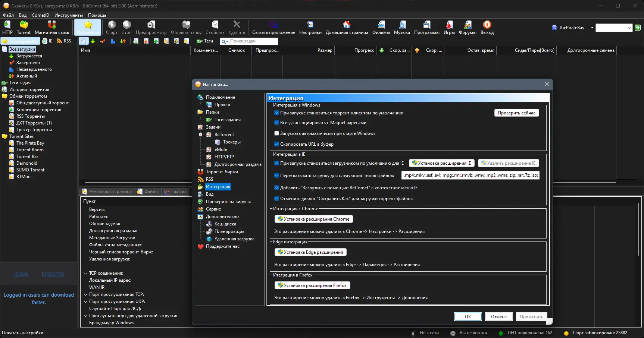Toggle cancel Save As dialog checkbox
Image resolution: width=644 pixels, height=338 pixels.
click(276, 199)
